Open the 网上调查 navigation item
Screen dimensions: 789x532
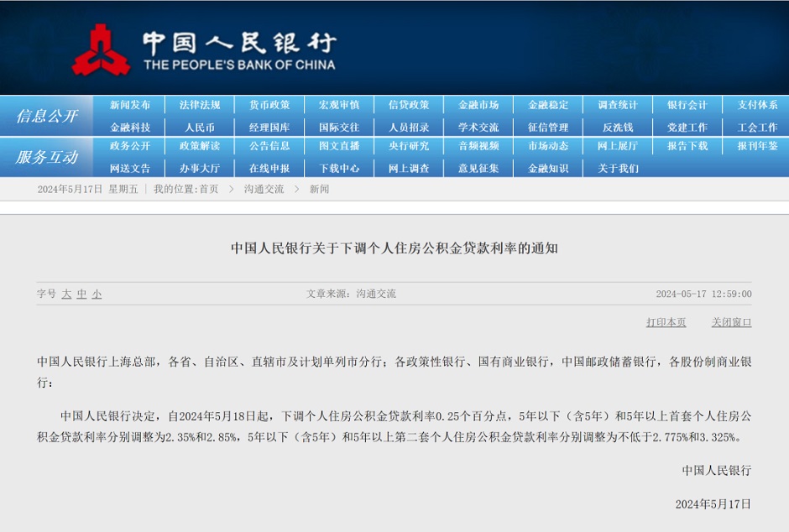[408, 168]
